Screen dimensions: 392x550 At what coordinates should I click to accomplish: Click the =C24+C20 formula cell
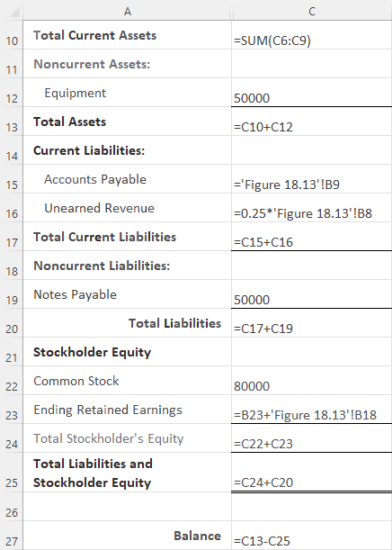(312, 472)
